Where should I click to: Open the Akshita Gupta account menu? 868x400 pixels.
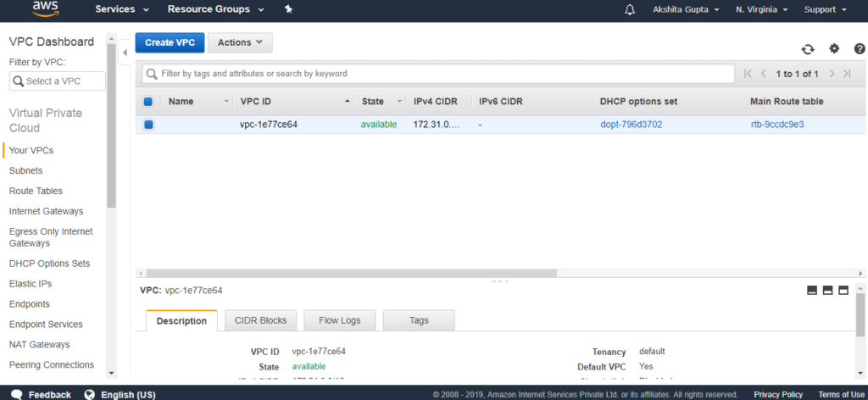coord(686,9)
